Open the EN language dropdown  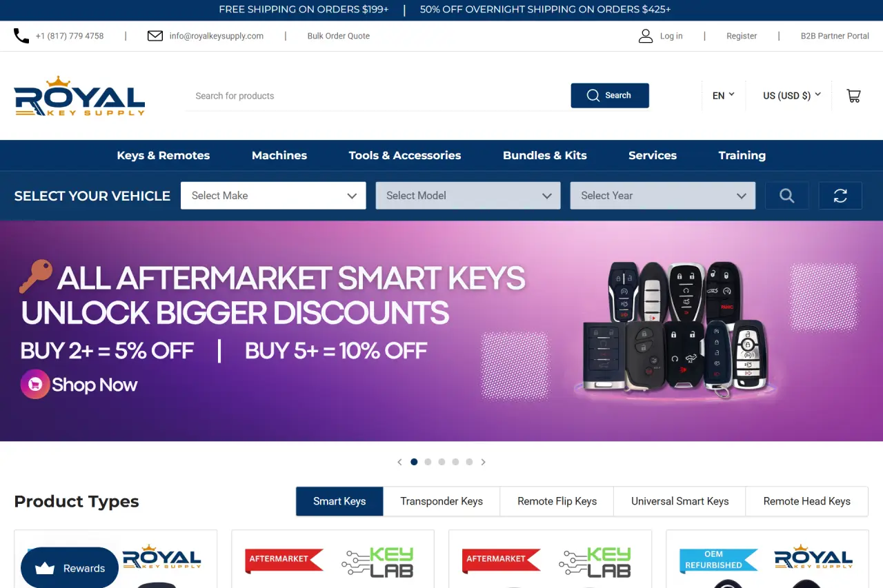(x=723, y=96)
